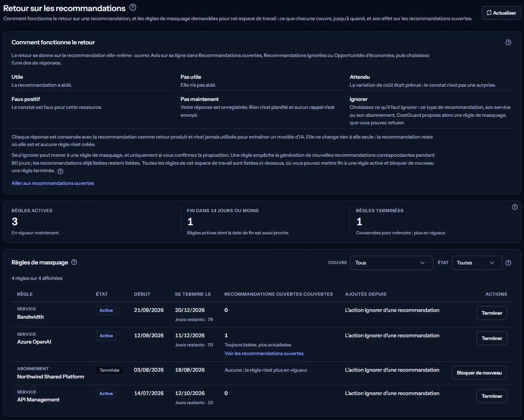Click Règles actives count card

92,222
